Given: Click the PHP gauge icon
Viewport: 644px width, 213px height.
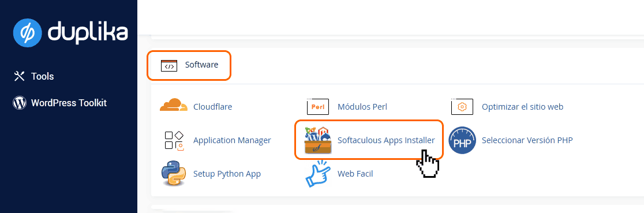Looking at the screenshot, I should pyautogui.click(x=462, y=140).
